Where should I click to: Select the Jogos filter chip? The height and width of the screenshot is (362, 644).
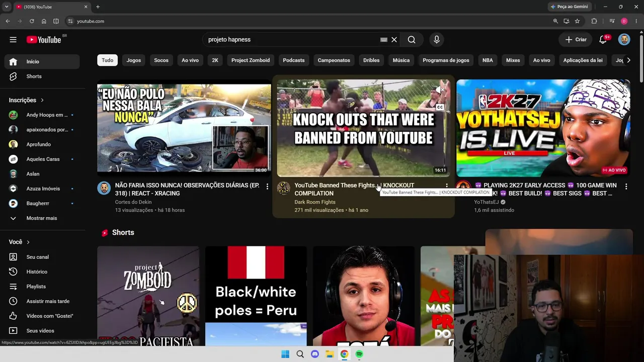[x=134, y=60]
